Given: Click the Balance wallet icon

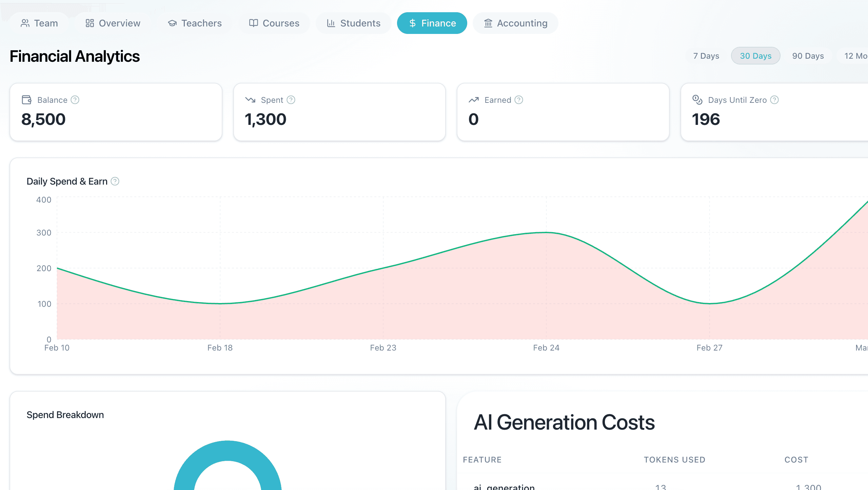Looking at the screenshot, I should pyautogui.click(x=26, y=100).
